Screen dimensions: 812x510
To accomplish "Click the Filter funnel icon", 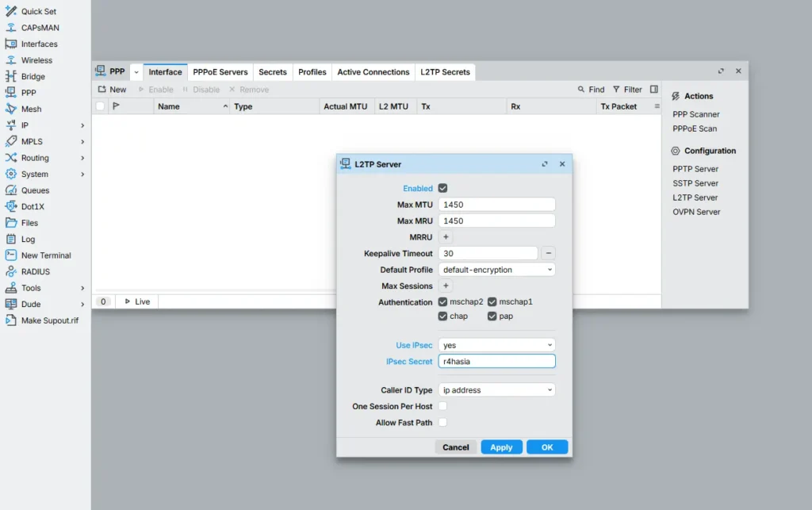I will click(616, 90).
